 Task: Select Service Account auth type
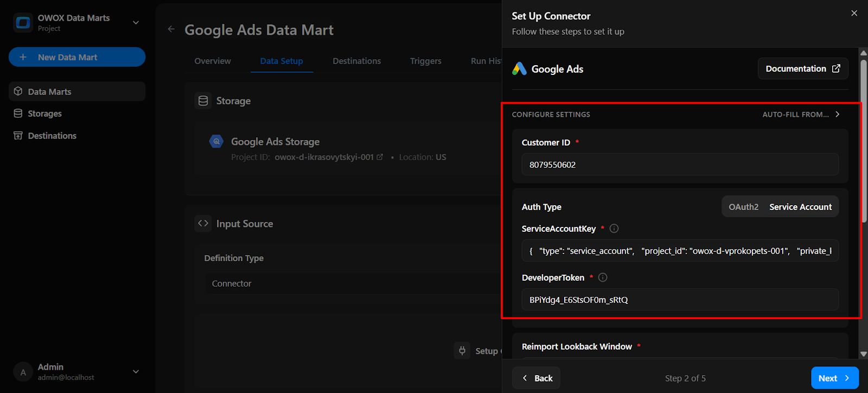[800, 207]
